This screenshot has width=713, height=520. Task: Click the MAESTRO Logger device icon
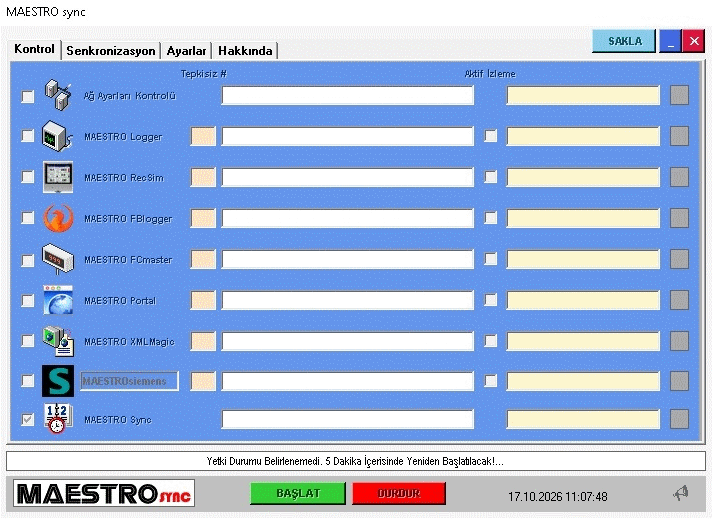[x=58, y=136]
